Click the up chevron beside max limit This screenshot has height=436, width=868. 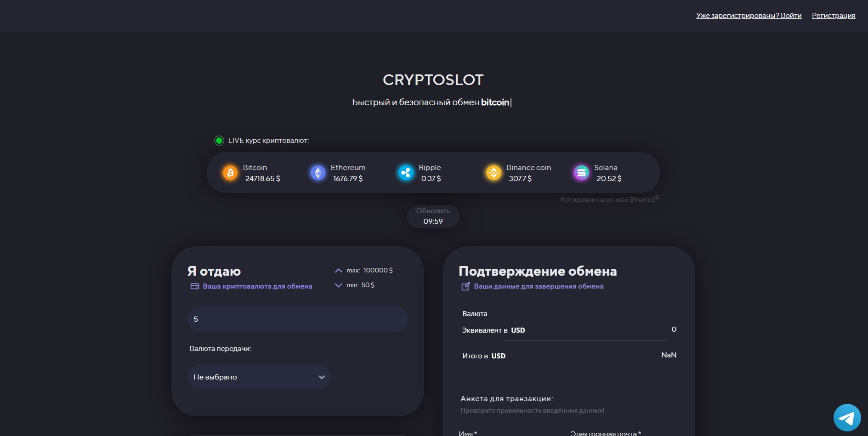click(x=339, y=271)
